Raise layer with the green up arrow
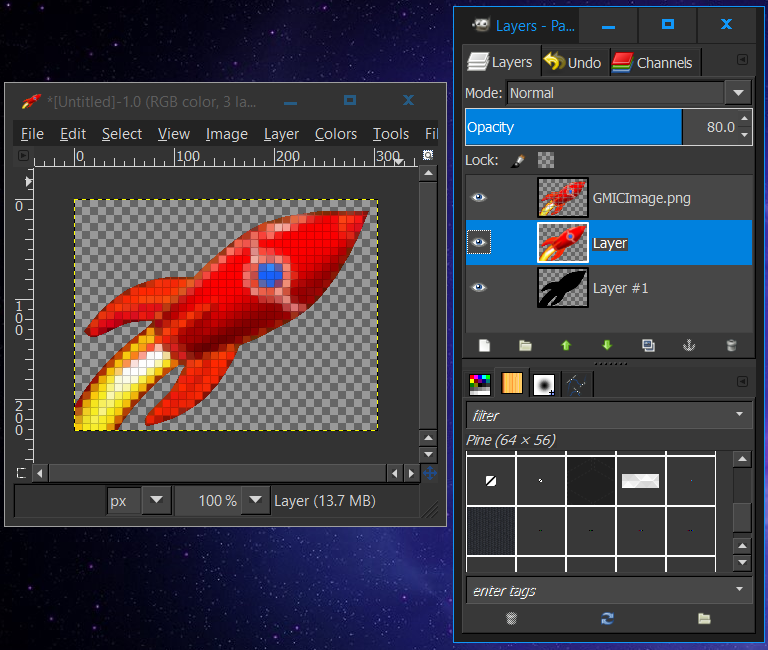This screenshot has height=650, width=768. [x=566, y=346]
